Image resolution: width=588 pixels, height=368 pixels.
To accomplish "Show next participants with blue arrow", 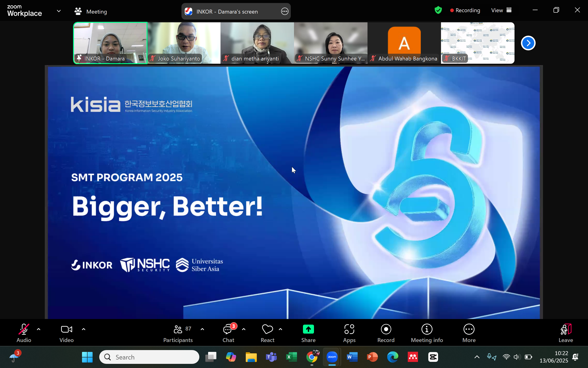I will (x=528, y=43).
